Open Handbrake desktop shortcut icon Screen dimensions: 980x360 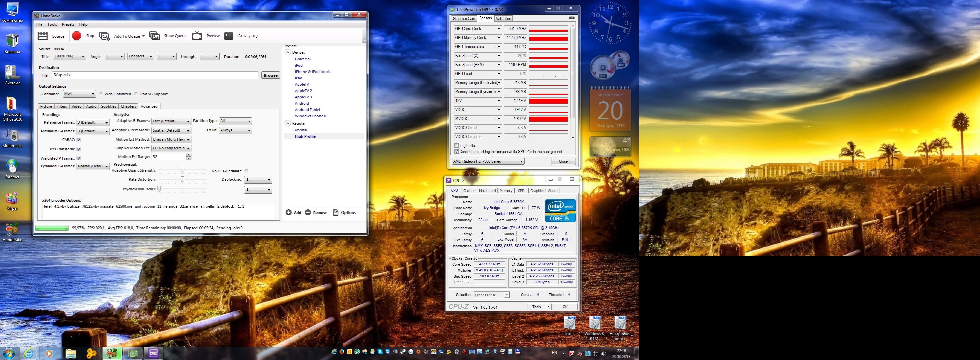(12, 230)
